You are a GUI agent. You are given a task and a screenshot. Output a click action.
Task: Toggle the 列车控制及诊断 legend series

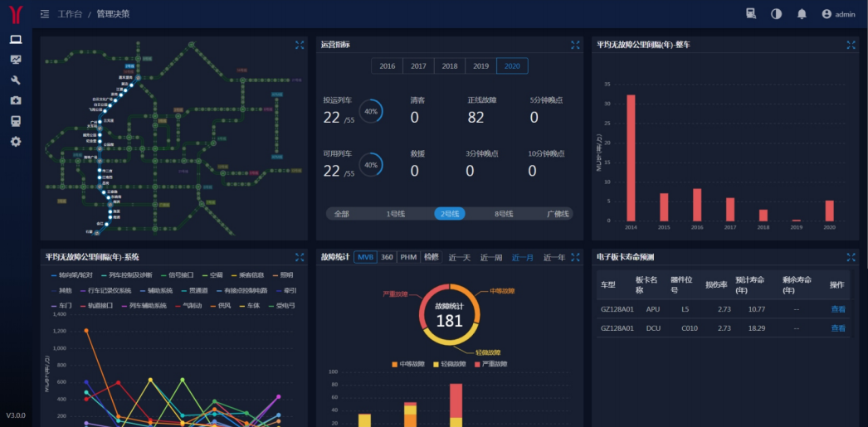pos(126,275)
